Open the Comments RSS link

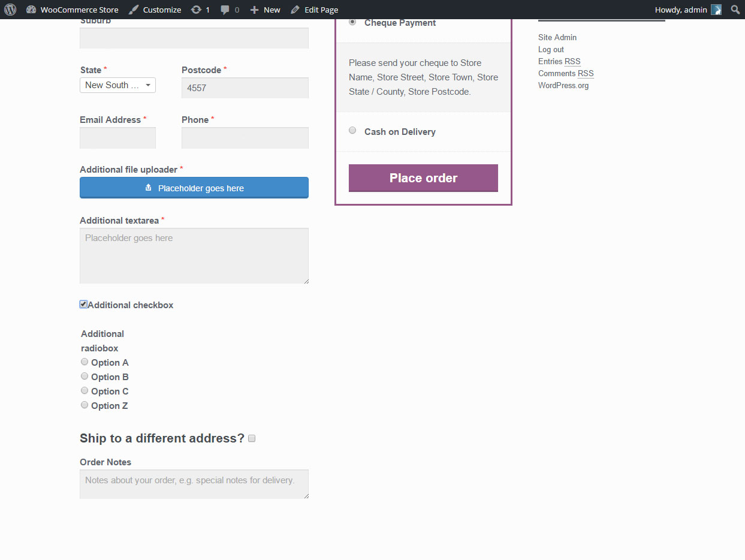click(x=566, y=73)
